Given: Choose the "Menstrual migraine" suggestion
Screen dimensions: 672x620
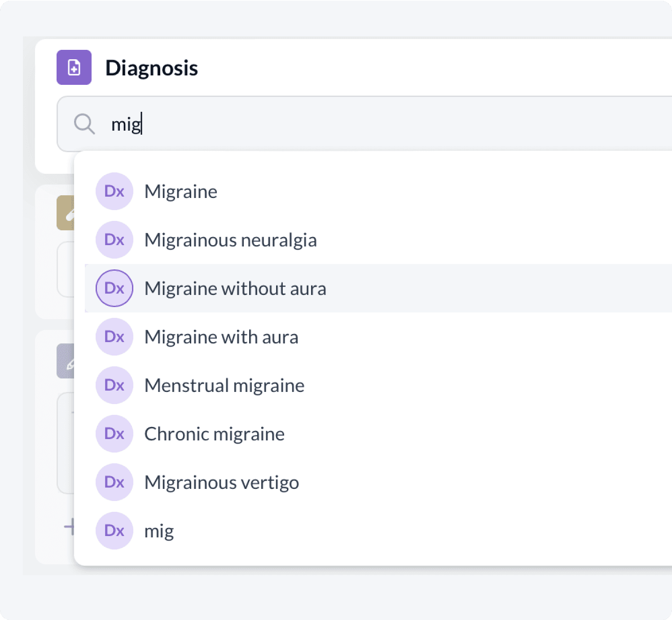Looking at the screenshot, I should click(x=224, y=386).
